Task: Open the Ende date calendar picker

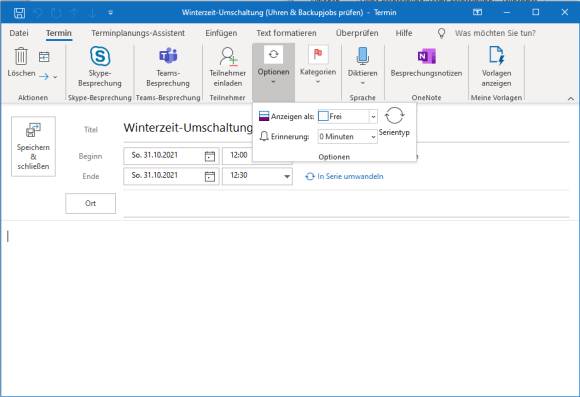Action: (210, 176)
